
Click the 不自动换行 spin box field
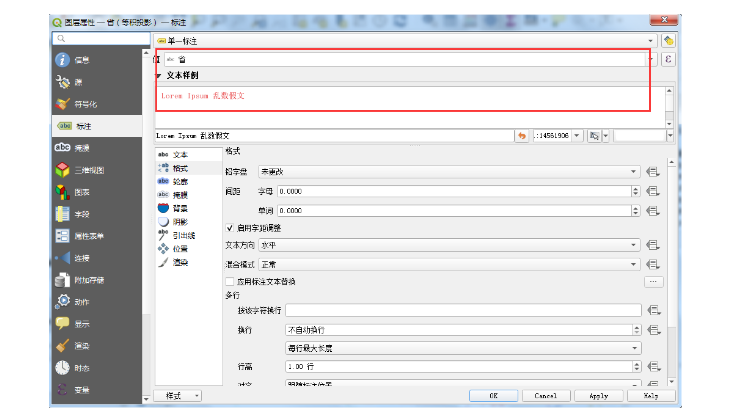pyautogui.click(x=463, y=330)
